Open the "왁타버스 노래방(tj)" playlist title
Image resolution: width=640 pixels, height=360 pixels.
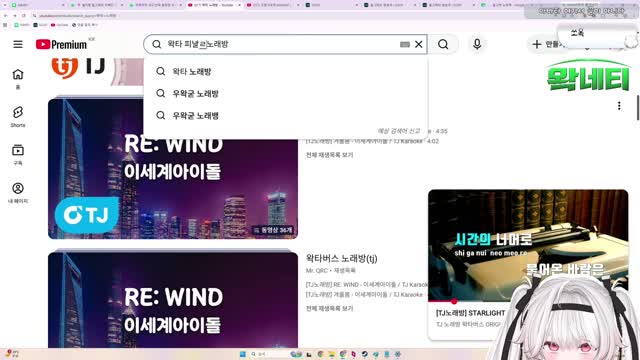pos(342,258)
